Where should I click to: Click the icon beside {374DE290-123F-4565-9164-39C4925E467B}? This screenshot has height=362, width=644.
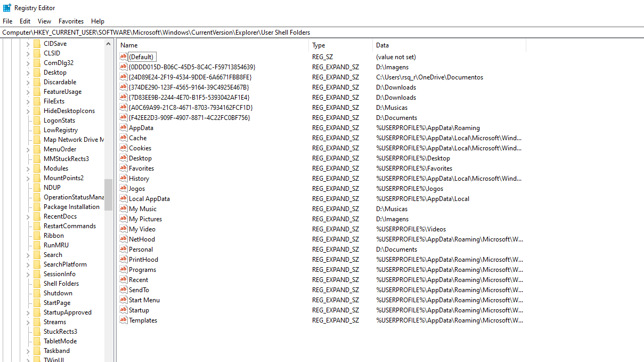click(x=124, y=87)
